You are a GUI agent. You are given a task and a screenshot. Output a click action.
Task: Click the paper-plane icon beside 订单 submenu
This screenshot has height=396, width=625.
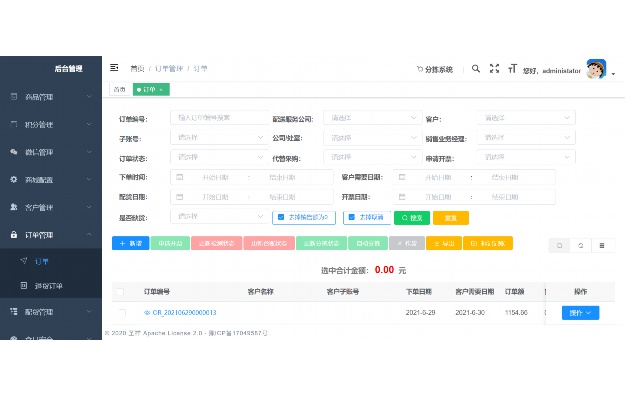coord(24,261)
